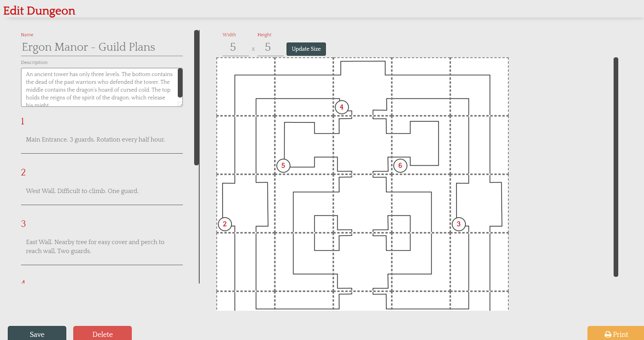Click map marker number 3
This screenshot has width=644, height=340.
pyautogui.click(x=458, y=224)
